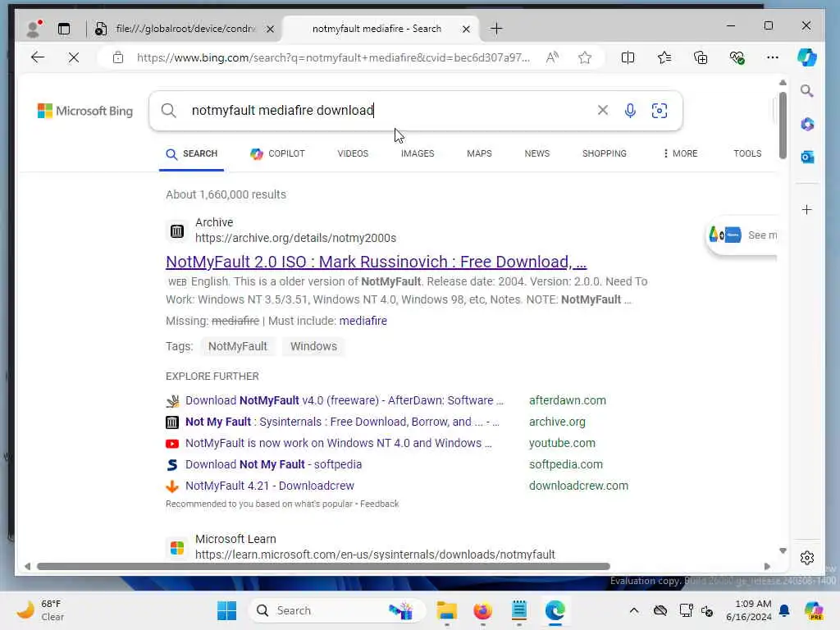Open File Explorer from taskbar
Viewport: 840px width, 630px height.
(x=446, y=610)
